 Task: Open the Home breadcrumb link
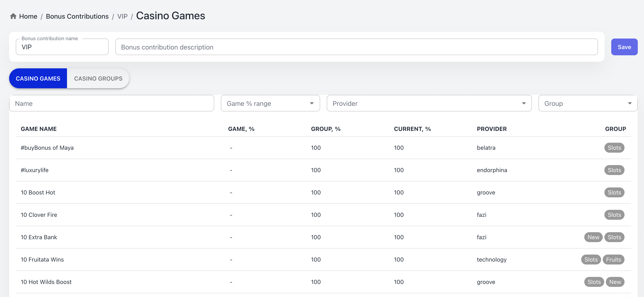point(28,17)
